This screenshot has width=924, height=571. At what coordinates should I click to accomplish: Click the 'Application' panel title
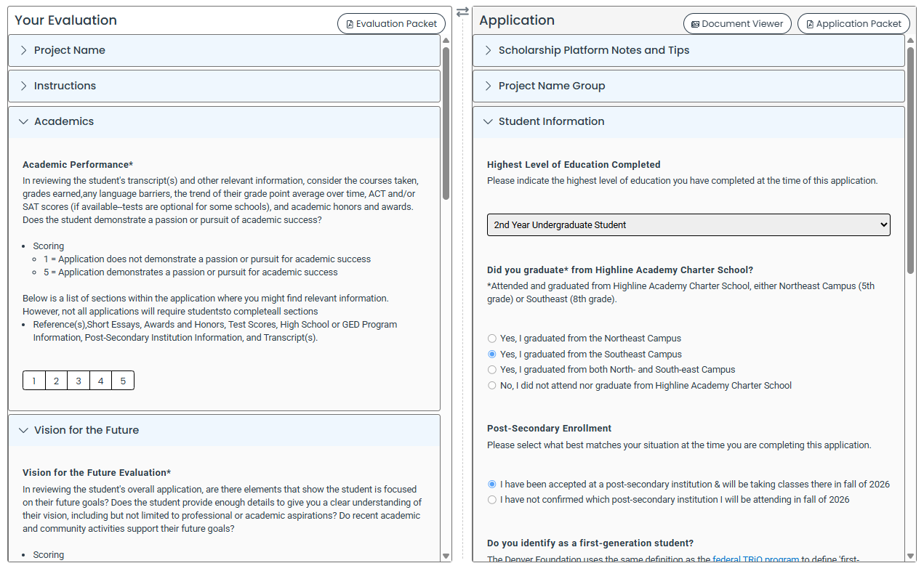point(517,20)
